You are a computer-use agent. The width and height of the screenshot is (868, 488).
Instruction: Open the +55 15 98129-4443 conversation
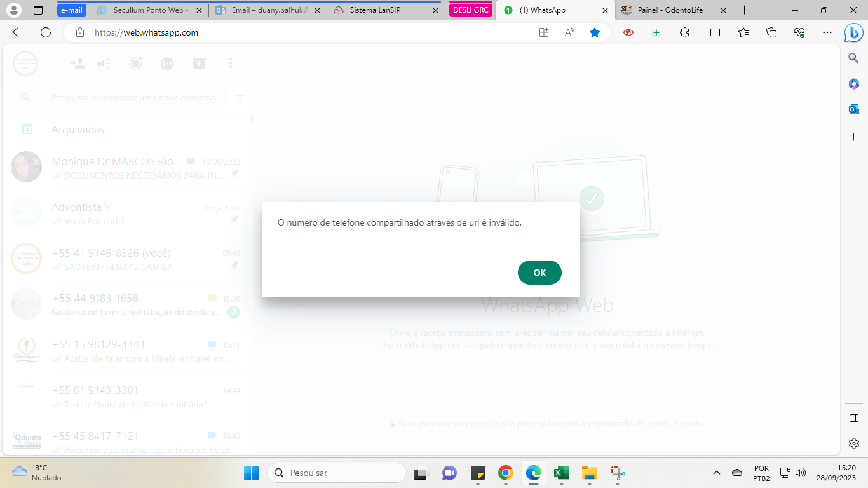click(x=127, y=349)
